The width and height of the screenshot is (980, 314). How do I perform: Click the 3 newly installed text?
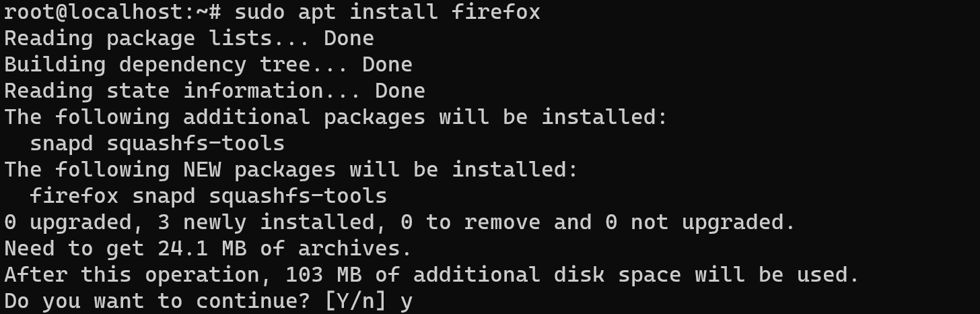[x=267, y=222]
